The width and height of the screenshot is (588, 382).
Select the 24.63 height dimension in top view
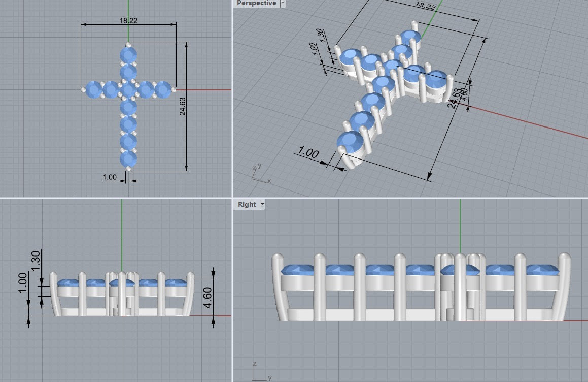tap(183, 106)
